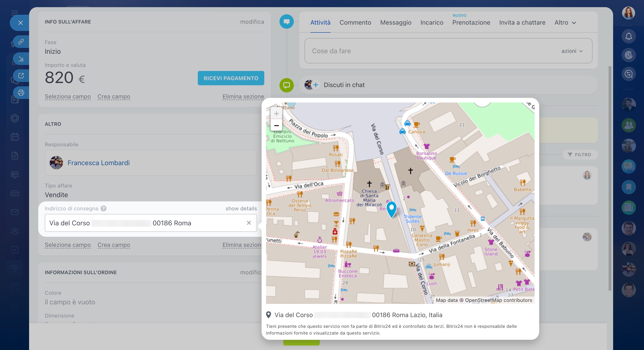This screenshot has height=350, width=644.
Task: Open the azioni dropdown in the to-do box
Action: (572, 51)
